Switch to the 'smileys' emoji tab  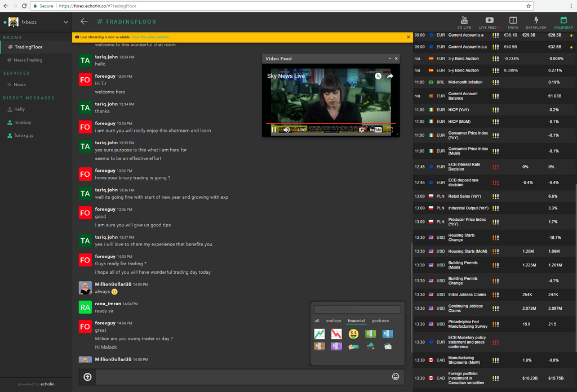tap(334, 320)
